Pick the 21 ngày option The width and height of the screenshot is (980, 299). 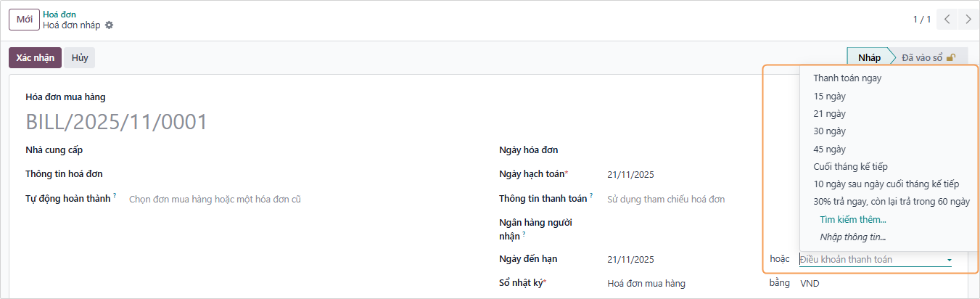pos(829,114)
